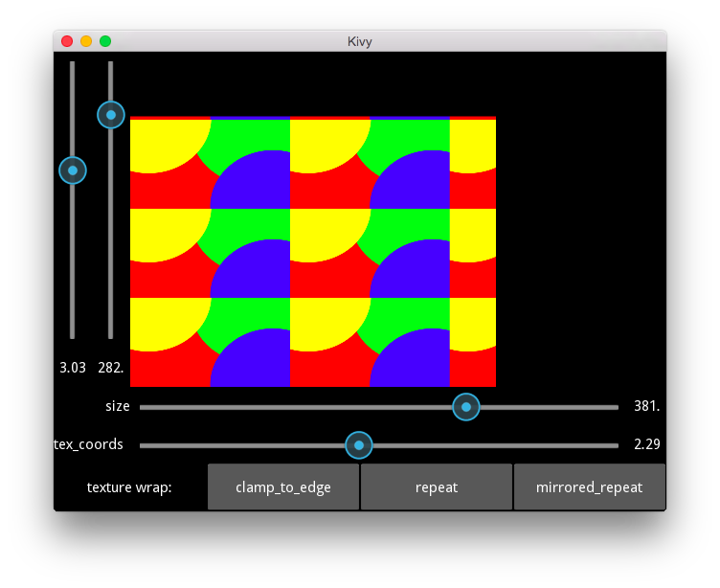720x588 pixels.
Task: Click the far left end of the tex_coords slider track
Action: click(142, 445)
